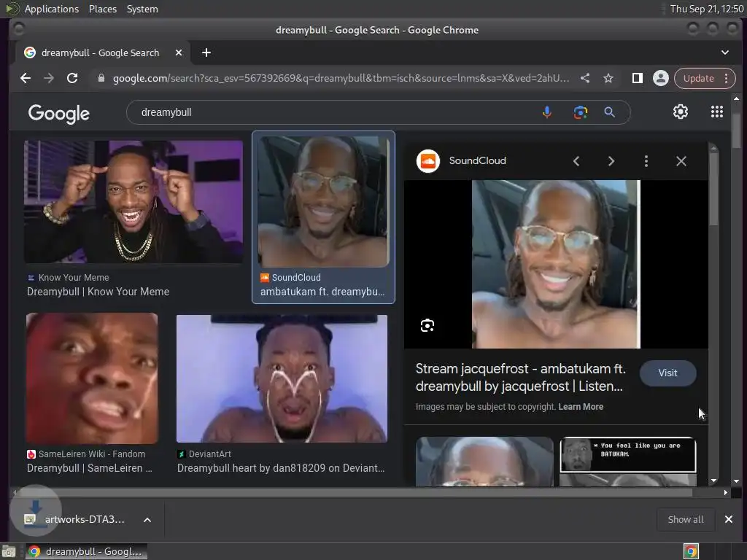The height and width of the screenshot is (560, 747).
Task: Open the large preview image
Action: (556, 264)
